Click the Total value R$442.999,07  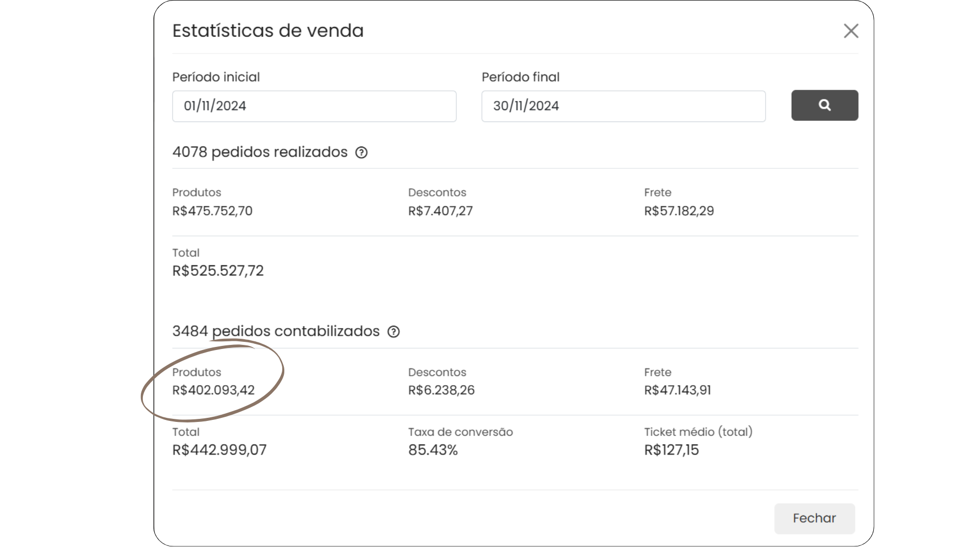click(219, 450)
